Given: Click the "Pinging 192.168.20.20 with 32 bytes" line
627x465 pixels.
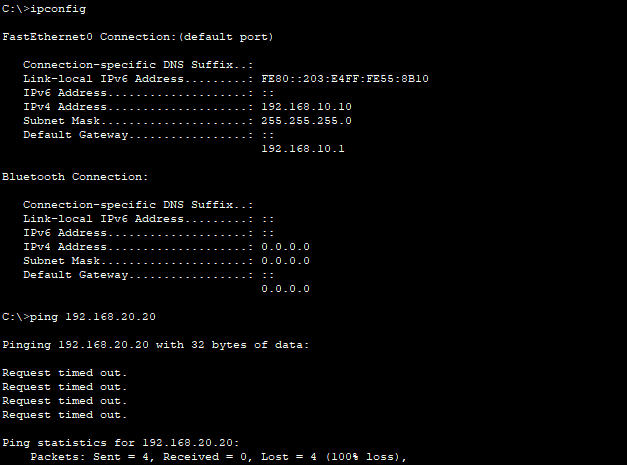Looking at the screenshot, I should point(155,344).
